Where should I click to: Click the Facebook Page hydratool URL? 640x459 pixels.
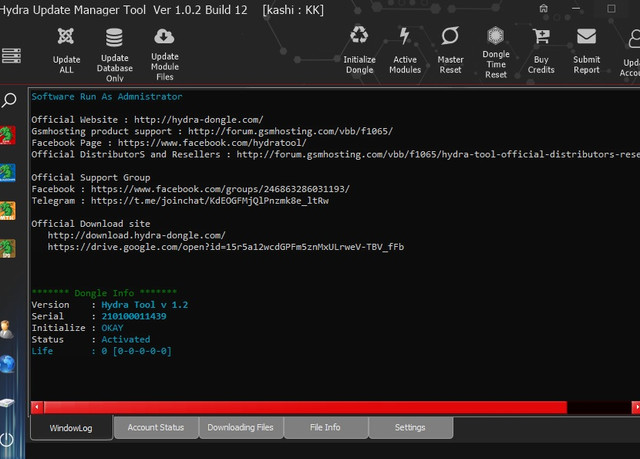coord(212,143)
